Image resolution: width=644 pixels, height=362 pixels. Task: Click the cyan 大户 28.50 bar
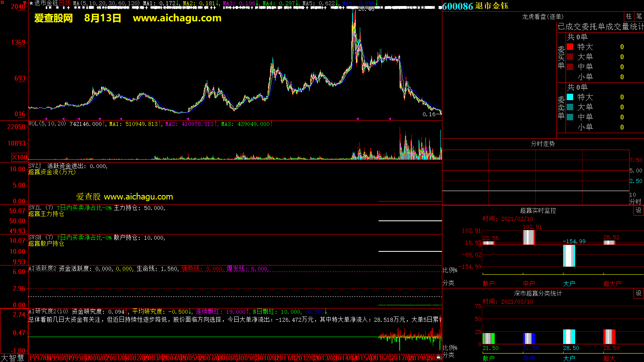[569, 337]
